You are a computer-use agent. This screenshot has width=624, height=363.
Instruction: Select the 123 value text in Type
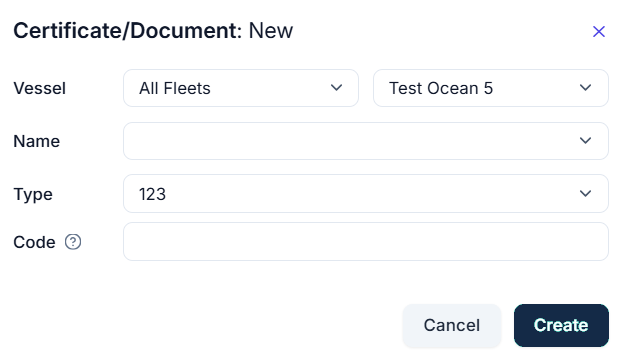152,194
